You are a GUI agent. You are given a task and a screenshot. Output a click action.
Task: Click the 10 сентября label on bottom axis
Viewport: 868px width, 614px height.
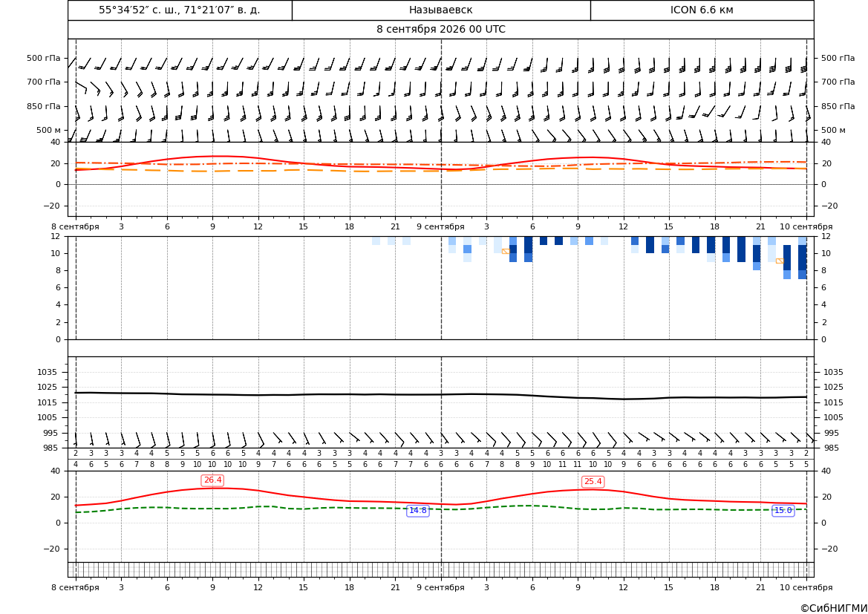(806, 587)
